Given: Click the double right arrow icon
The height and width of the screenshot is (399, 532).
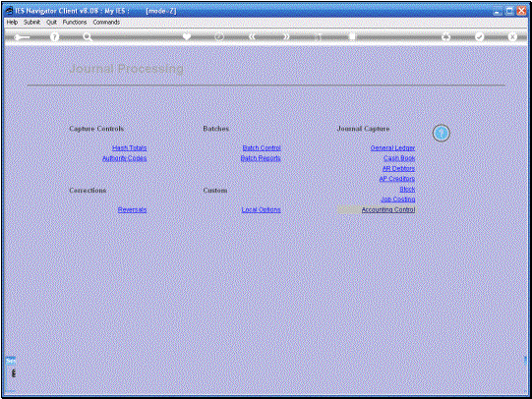Looking at the screenshot, I should coord(286,36).
